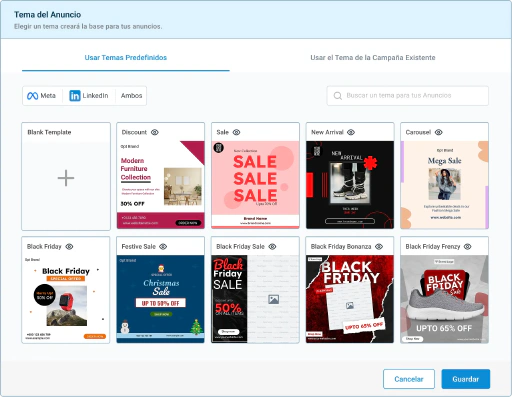Viewport: 512px width, 397px height.
Task: Select the Discount furniture theme thumbnail
Action: pos(161,185)
